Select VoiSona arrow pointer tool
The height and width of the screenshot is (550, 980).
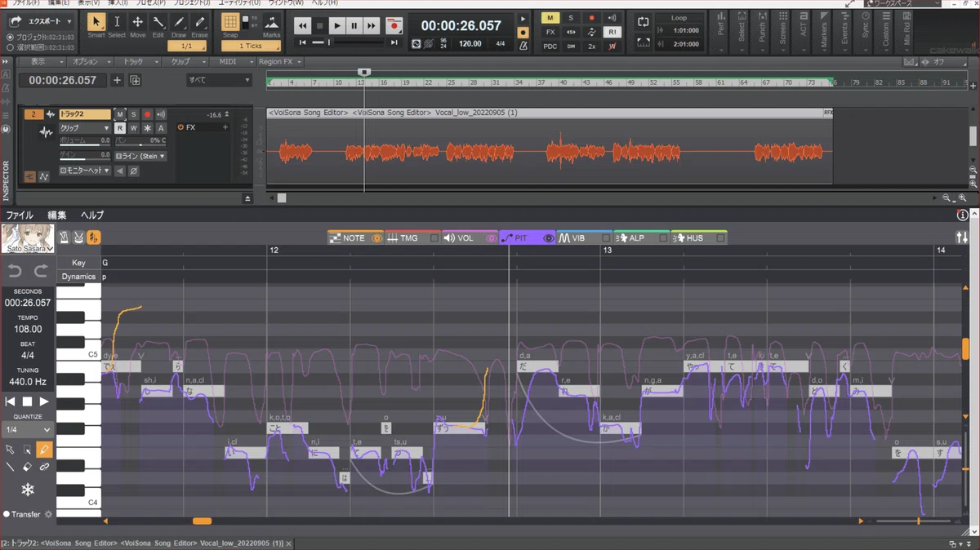pos(10,450)
